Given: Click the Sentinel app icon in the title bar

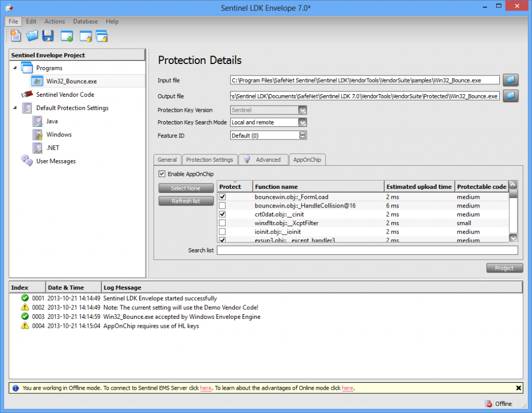Looking at the screenshot, I should (9, 8).
